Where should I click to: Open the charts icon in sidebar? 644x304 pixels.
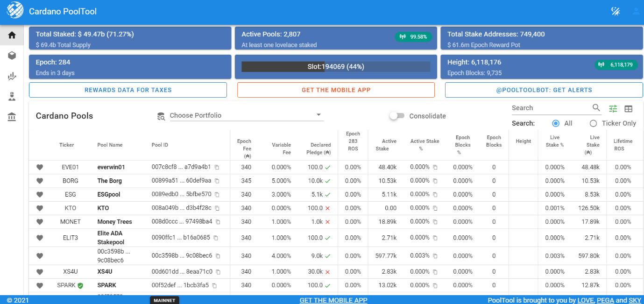[12, 76]
